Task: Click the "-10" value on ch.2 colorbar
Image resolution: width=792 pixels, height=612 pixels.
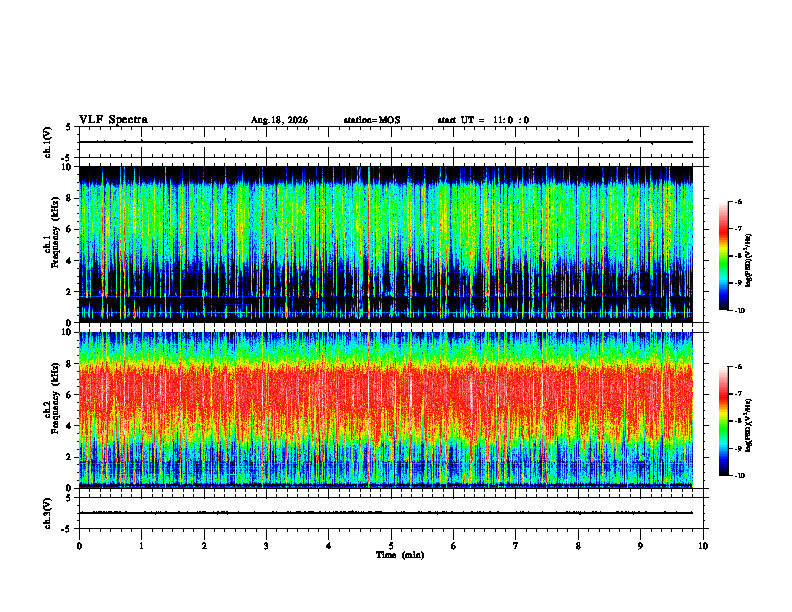Action: pyautogui.click(x=739, y=476)
